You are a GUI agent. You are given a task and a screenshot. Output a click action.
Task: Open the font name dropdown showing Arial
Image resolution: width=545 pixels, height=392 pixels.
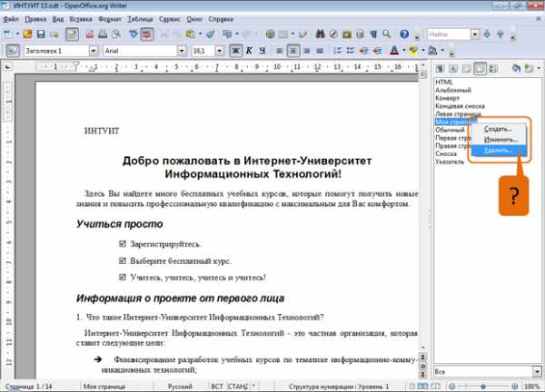coord(182,51)
